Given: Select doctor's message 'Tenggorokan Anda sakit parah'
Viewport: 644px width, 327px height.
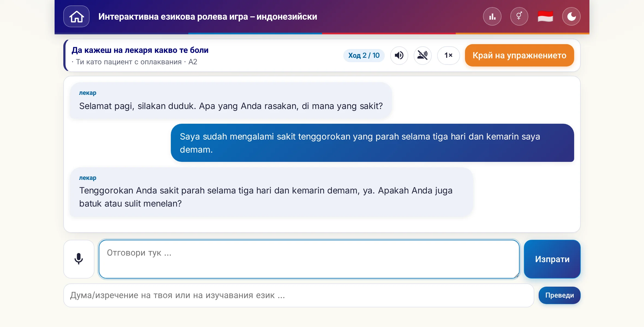Looking at the screenshot, I should coord(271,192).
